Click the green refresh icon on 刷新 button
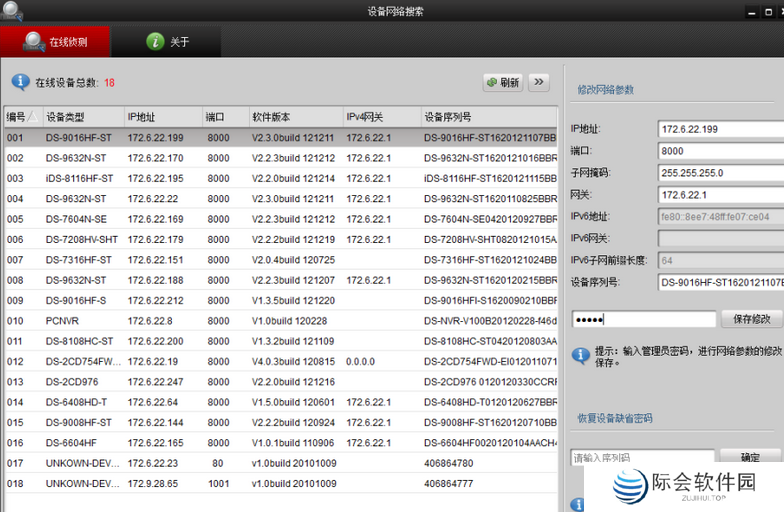This screenshot has width=784, height=512. click(492, 82)
